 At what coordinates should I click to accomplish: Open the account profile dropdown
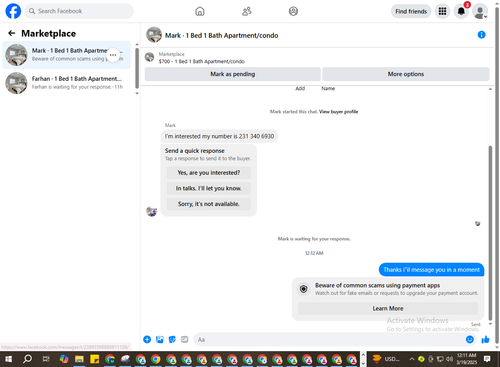(x=480, y=11)
